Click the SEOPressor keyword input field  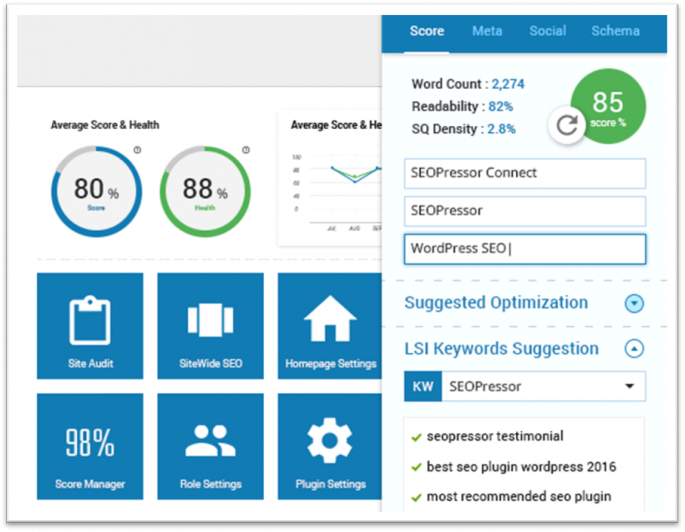click(525, 211)
